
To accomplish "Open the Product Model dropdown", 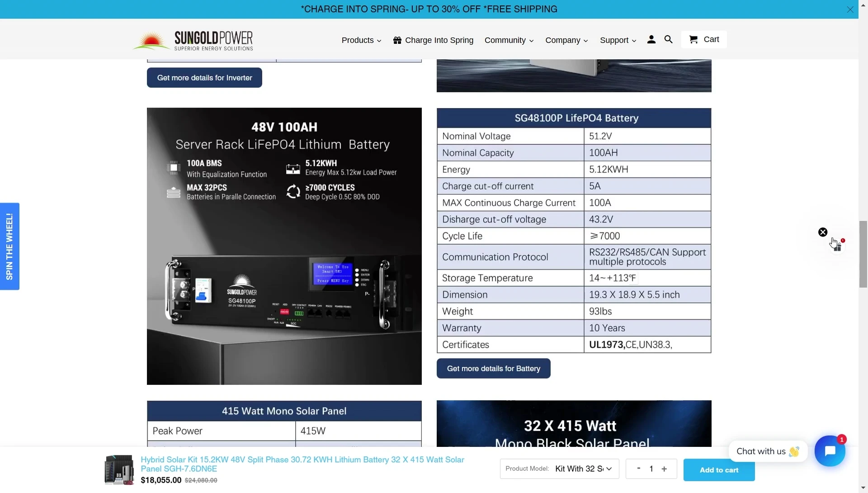I will click(559, 469).
